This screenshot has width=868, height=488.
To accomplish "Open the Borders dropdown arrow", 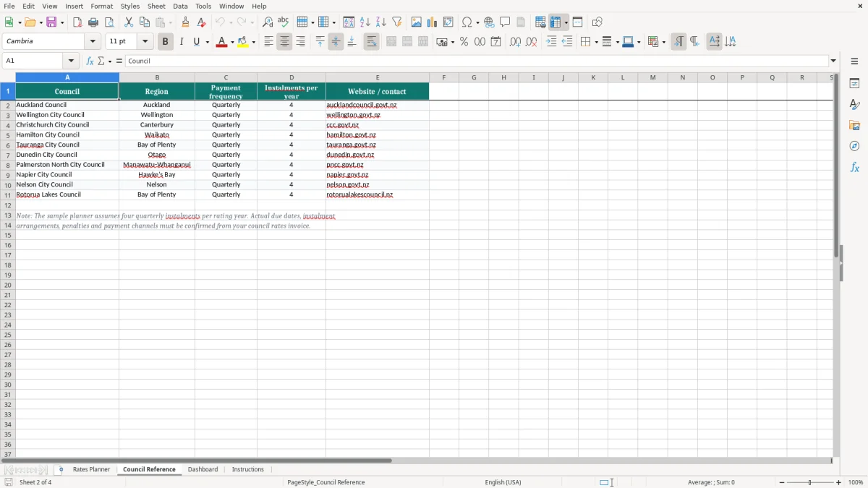I will pos(595,42).
